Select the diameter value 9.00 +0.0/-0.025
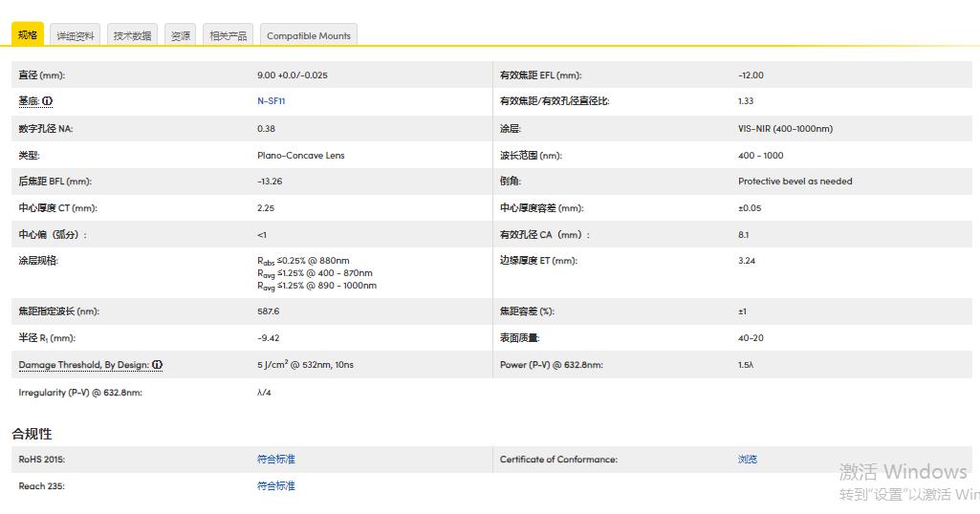Screen dimensions: 980x514 pos(293,75)
